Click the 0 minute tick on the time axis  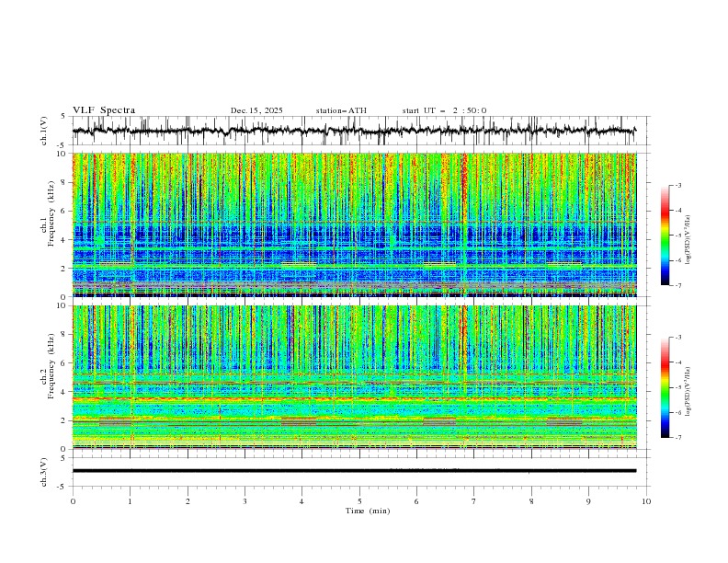[73, 500]
